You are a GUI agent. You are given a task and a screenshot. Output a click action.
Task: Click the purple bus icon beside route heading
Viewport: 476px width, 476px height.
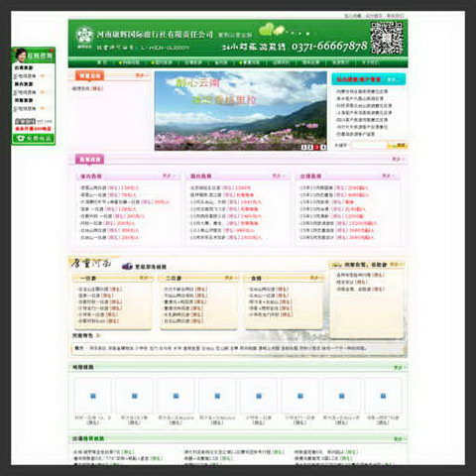pos(127,266)
